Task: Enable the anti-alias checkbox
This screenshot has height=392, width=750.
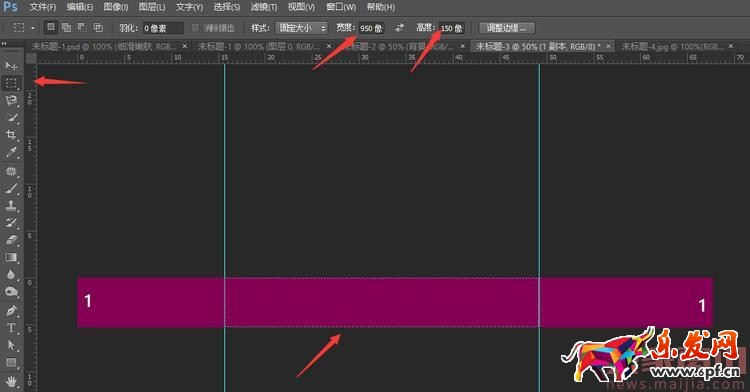Action: coord(195,28)
